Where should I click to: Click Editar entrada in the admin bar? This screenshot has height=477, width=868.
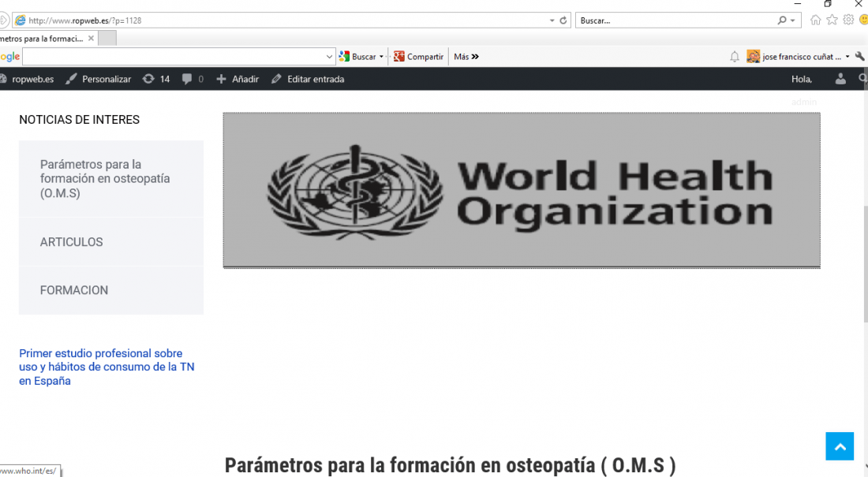pyautogui.click(x=316, y=79)
